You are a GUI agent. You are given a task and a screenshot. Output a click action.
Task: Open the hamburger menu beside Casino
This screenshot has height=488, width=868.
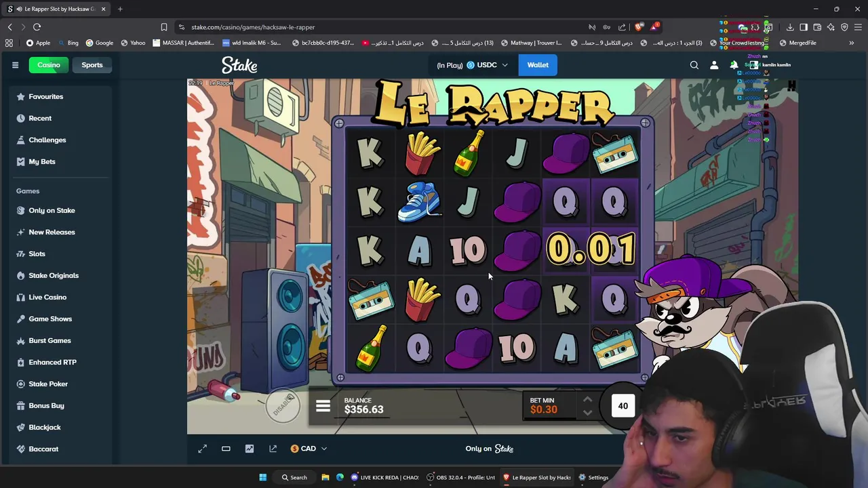click(x=15, y=65)
